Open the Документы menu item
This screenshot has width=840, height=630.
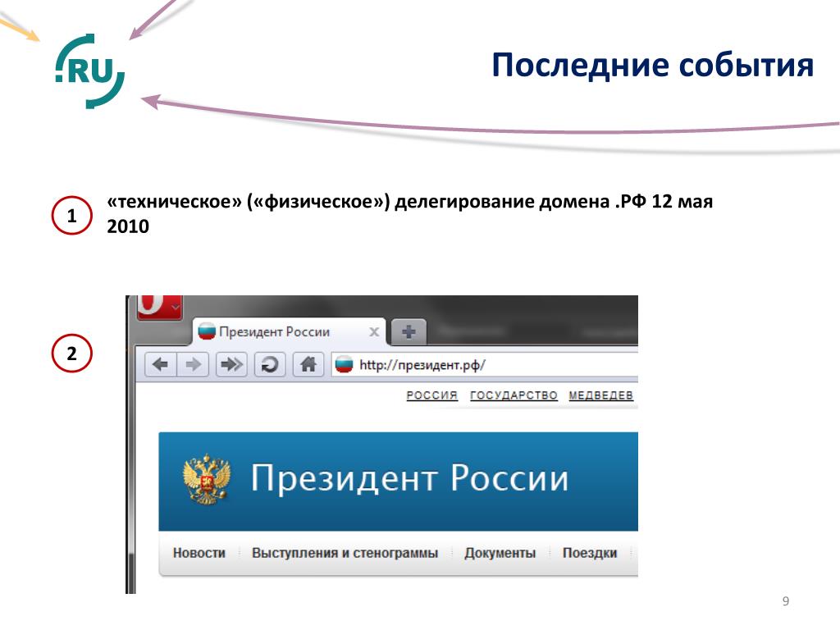tap(500, 553)
